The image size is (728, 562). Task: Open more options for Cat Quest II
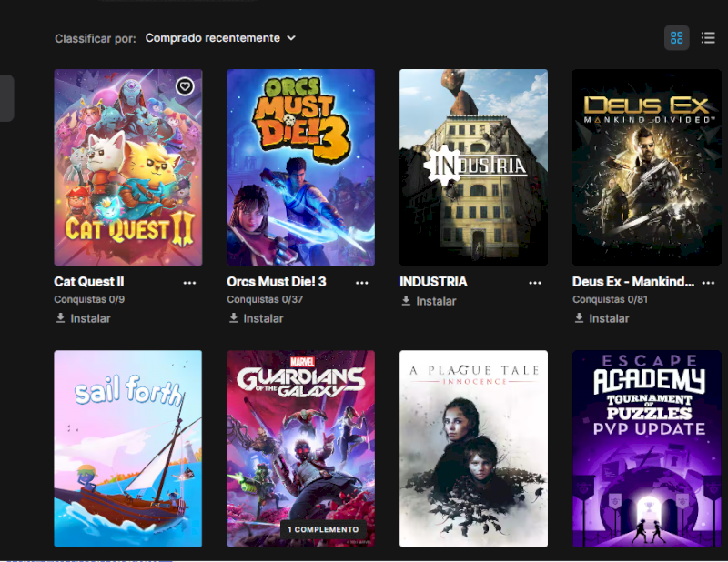point(189,283)
